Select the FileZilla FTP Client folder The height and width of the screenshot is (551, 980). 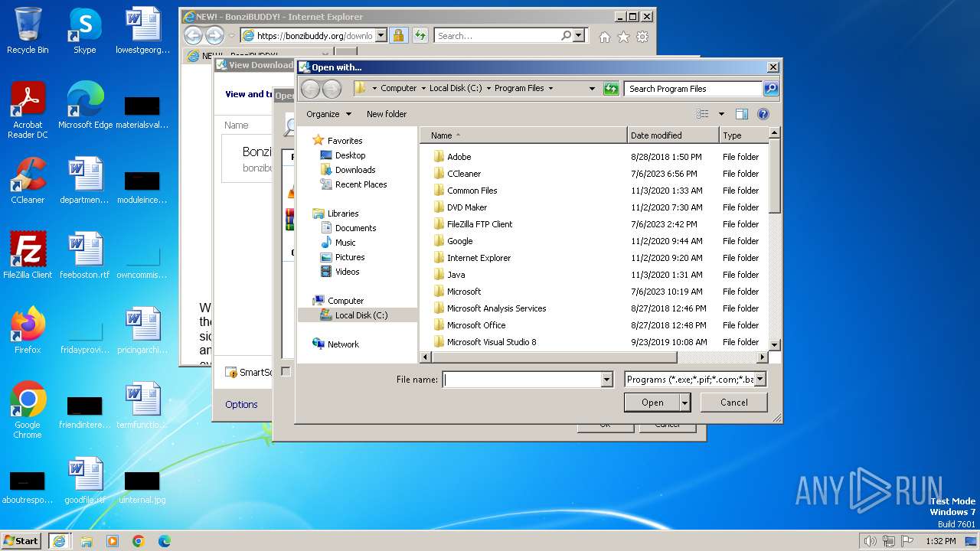pos(479,224)
